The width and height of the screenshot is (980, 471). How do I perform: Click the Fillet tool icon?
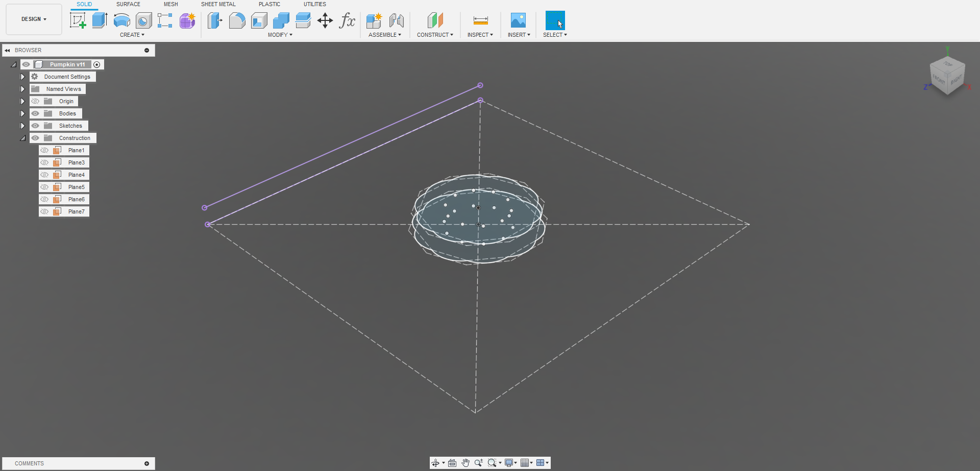pyautogui.click(x=237, y=20)
